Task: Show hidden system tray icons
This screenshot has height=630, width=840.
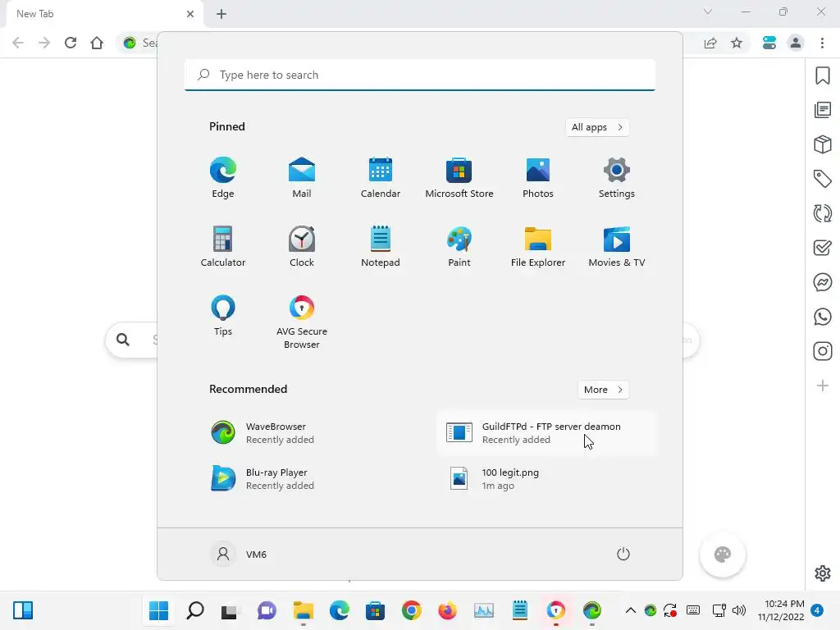Action: click(631, 610)
